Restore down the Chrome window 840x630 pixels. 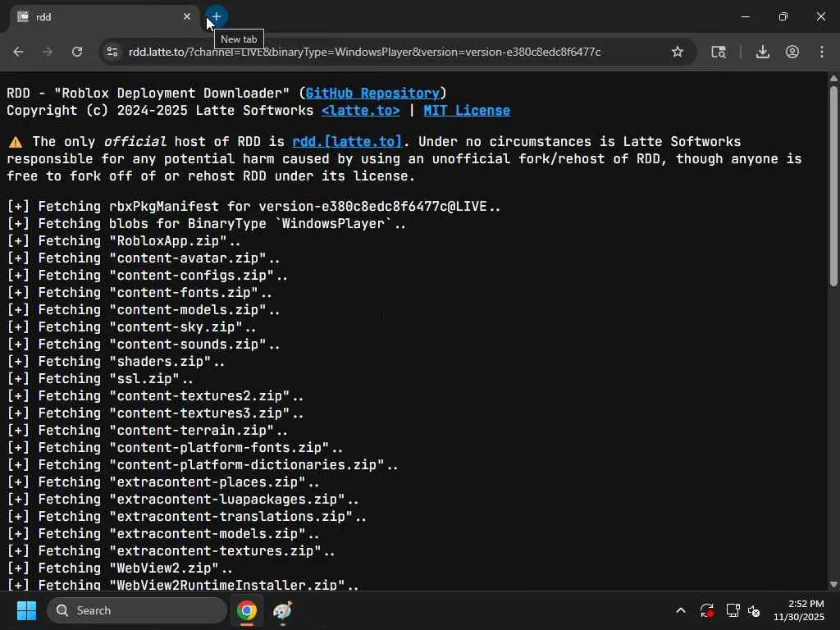click(783, 16)
